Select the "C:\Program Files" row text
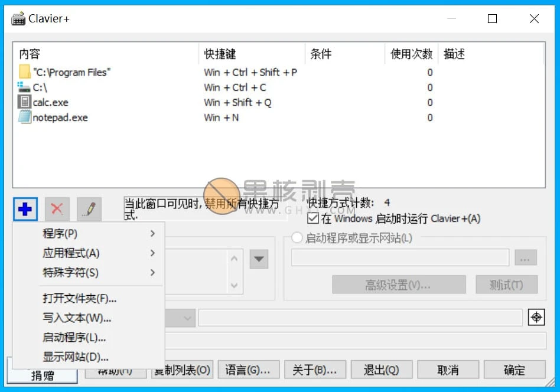The height and width of the screenshot is (392, 560). tap(72, 73)
